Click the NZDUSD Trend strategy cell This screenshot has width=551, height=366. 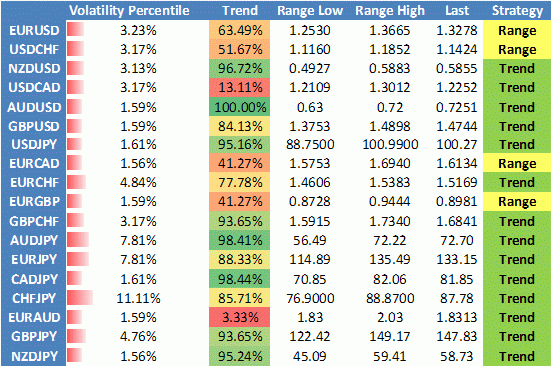[517, 68]
